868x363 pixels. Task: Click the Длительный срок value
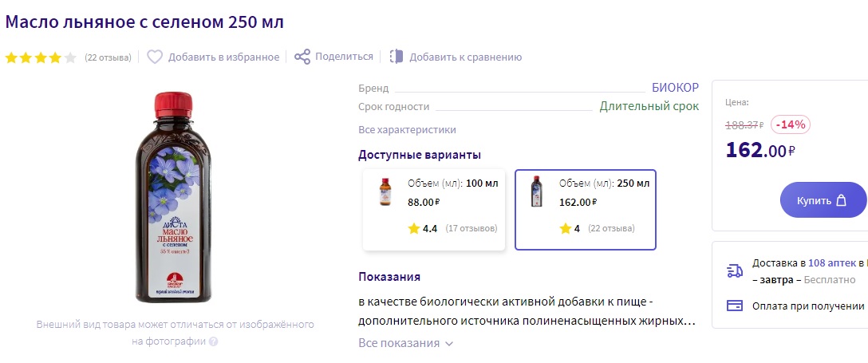click(649, 106)
